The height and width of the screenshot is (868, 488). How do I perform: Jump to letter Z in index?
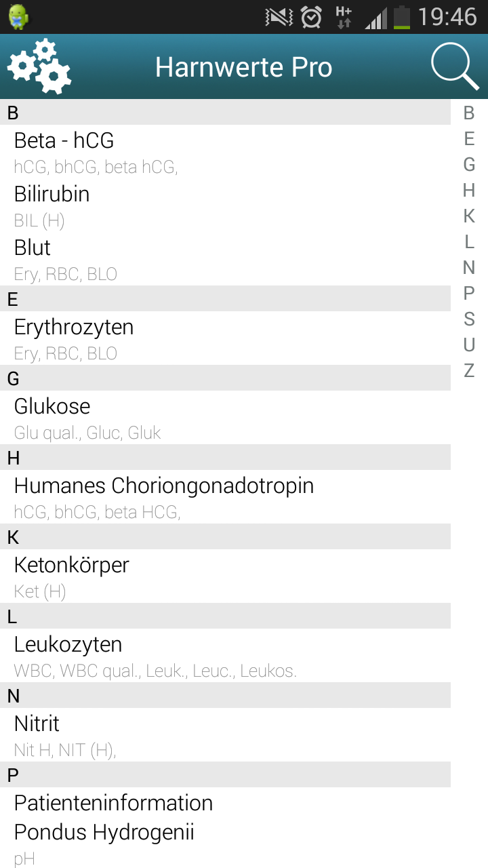point(469,370)
